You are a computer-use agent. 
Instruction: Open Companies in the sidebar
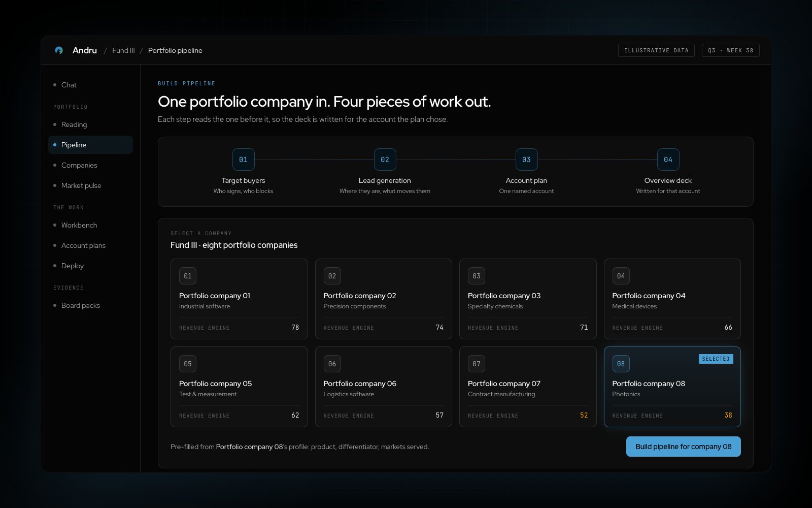pyautogui.click(x=90, y=165)
